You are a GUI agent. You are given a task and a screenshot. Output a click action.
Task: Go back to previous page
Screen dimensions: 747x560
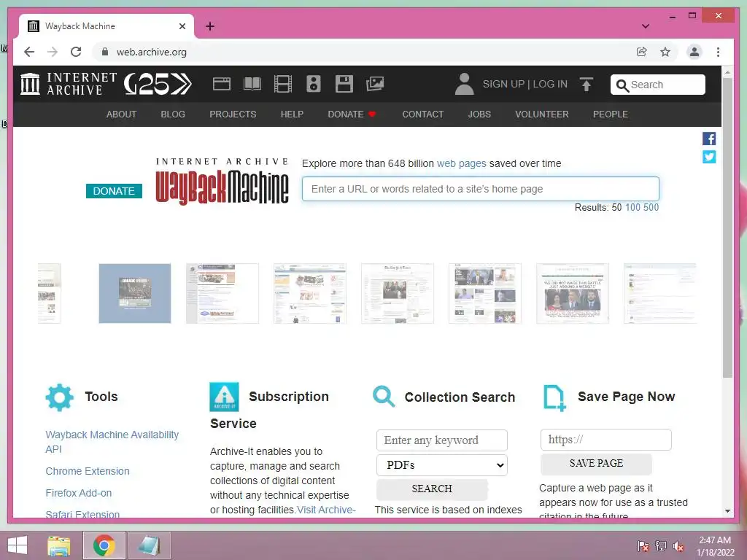tap(29, 52)
